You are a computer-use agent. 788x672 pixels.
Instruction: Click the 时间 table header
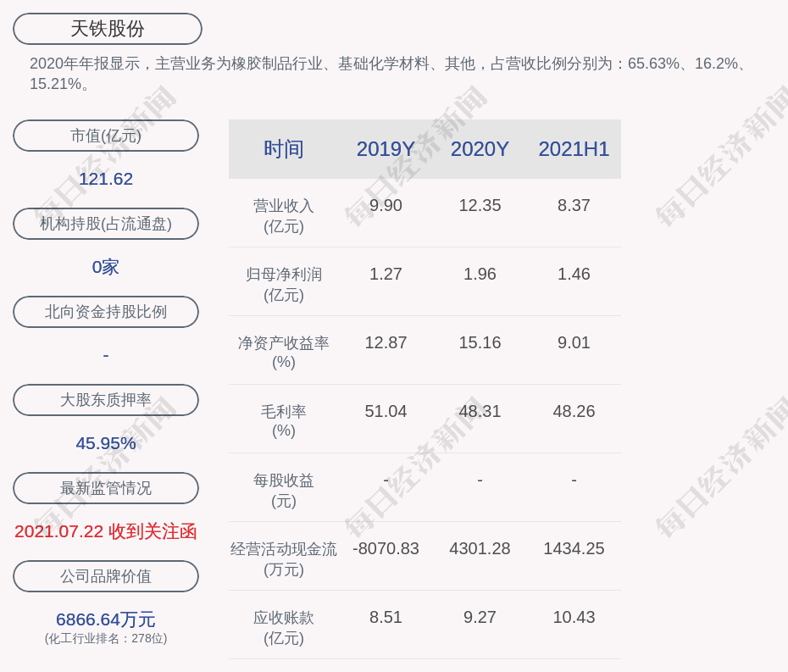pyautogui.click(x=284, y=149)
